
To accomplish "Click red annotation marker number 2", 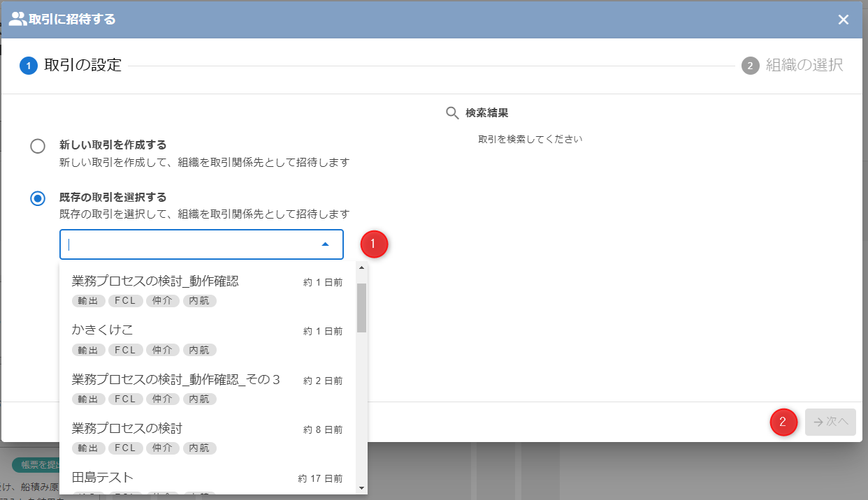I will [x=783, y=422].
